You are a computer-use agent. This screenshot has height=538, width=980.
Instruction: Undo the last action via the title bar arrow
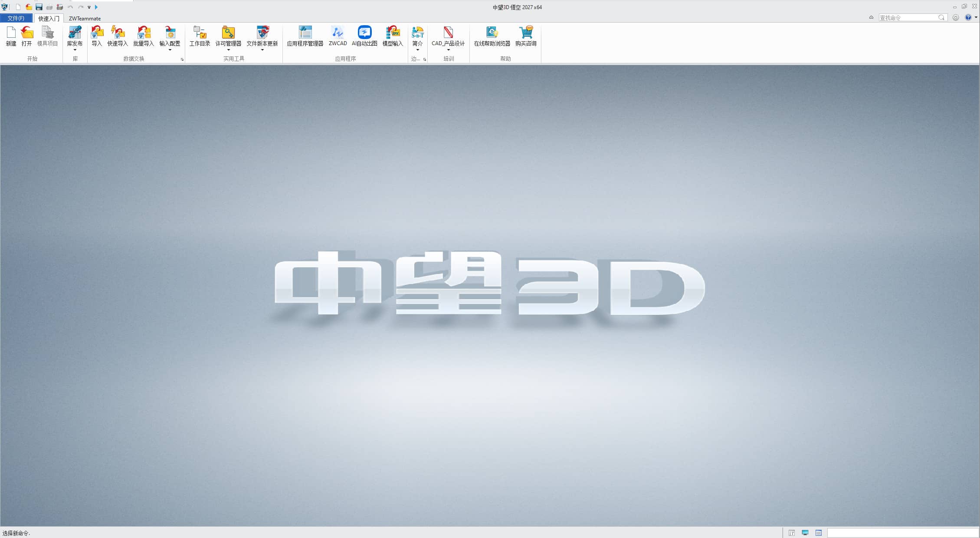70,7
